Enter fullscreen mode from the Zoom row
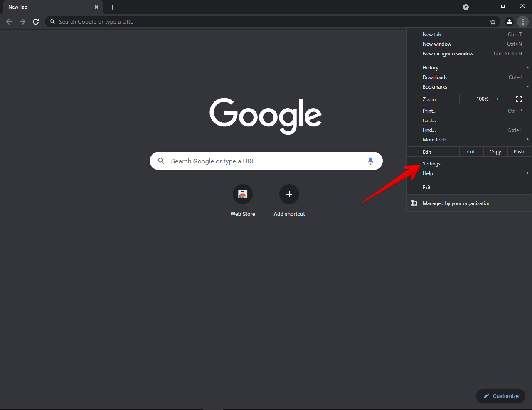Image resolution: width=532 pixels, height=410 pixels. click(519, 99)
